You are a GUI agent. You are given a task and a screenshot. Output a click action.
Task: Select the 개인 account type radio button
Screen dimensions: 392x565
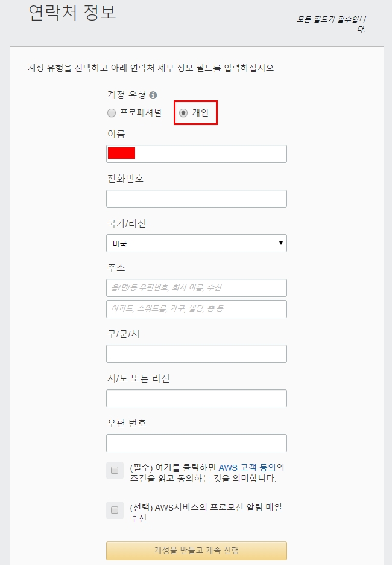pos(183,113)
